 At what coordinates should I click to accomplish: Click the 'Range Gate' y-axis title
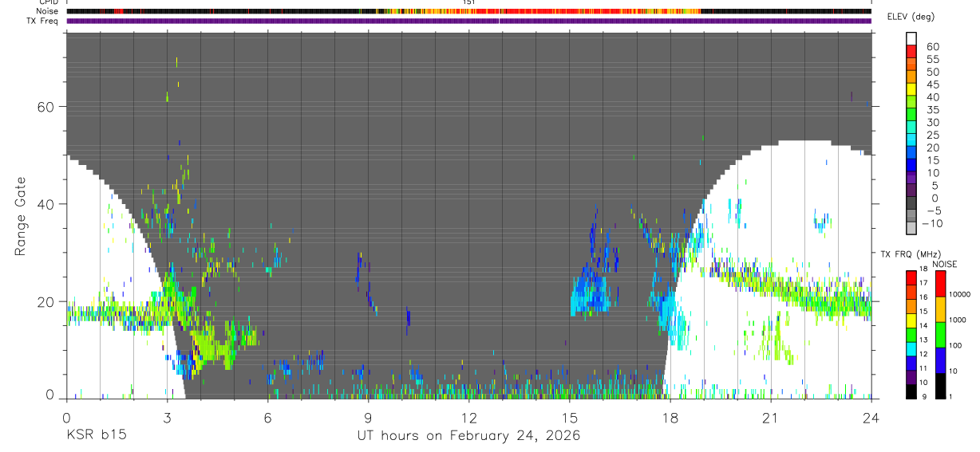tap(21, 215)
